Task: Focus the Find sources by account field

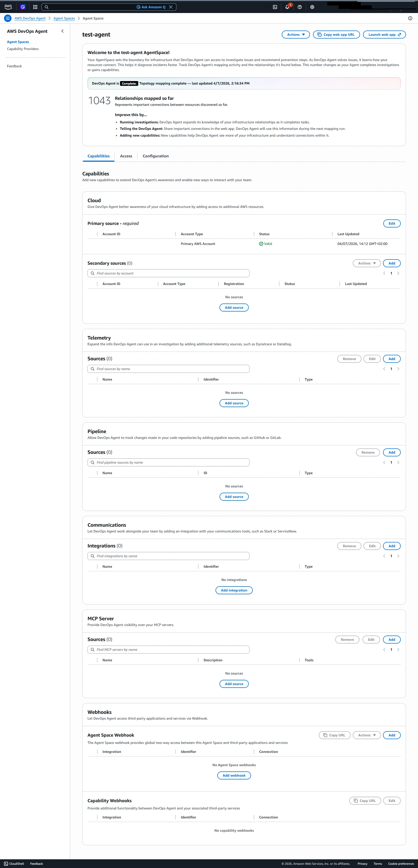Action: (168, 273)
